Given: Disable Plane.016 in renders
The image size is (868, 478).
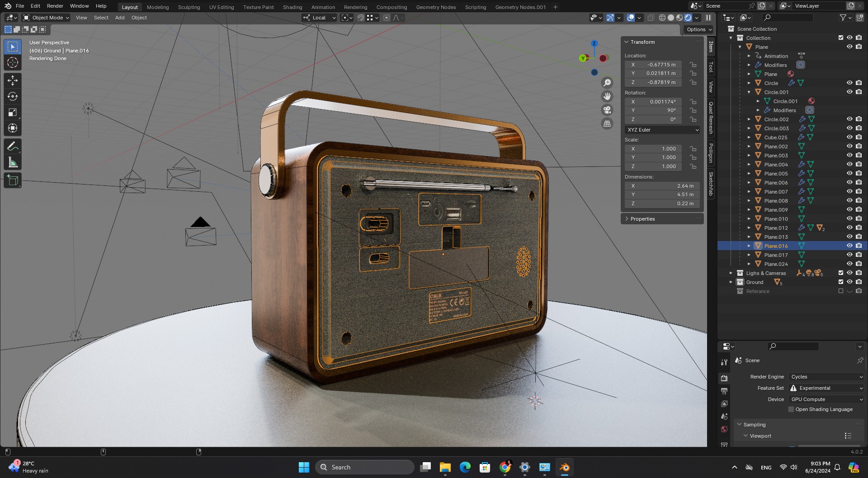Looking at the screenshot, I should [859, 246].
